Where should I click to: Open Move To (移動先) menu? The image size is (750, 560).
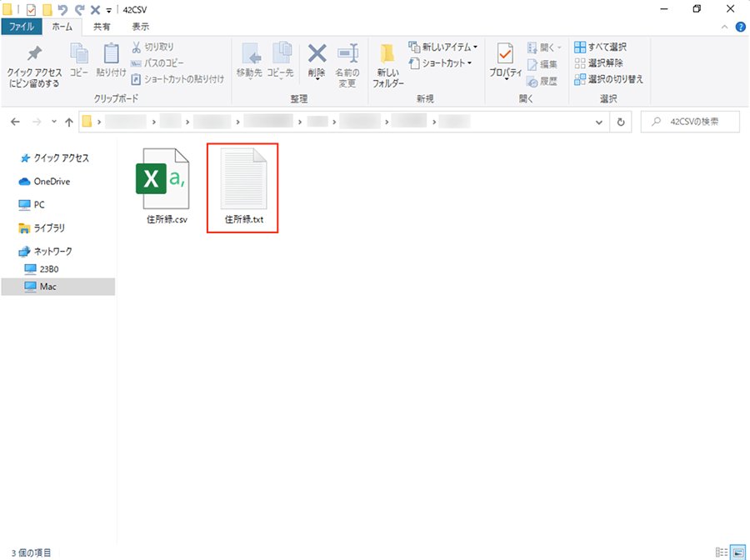click(249, 61)
